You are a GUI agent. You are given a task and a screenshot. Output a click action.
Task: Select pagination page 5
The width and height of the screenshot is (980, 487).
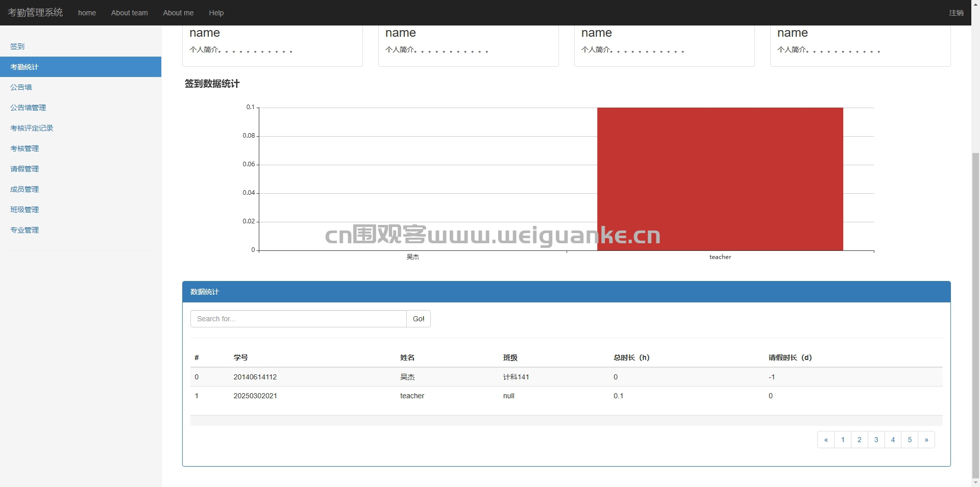pos(910,440)
